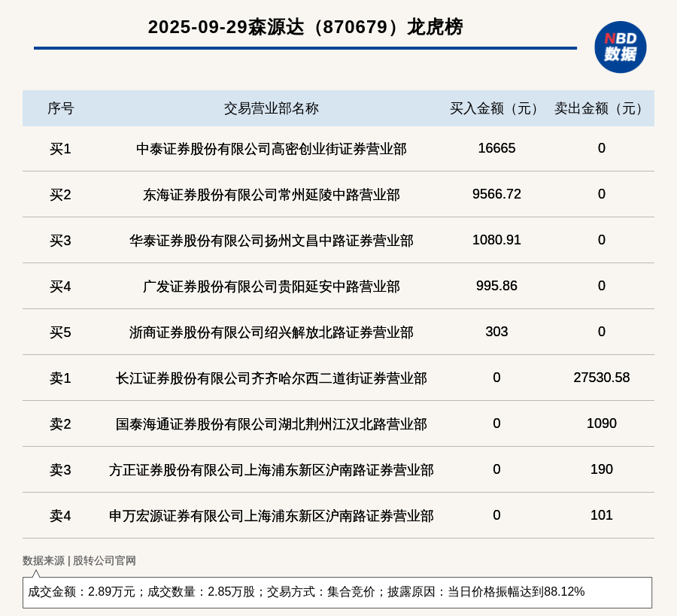Screen dimensions: 677x616
Task: Open 方正证券上海浦东新区沪南路证券营业部 entry
Action: coord(271,470)
